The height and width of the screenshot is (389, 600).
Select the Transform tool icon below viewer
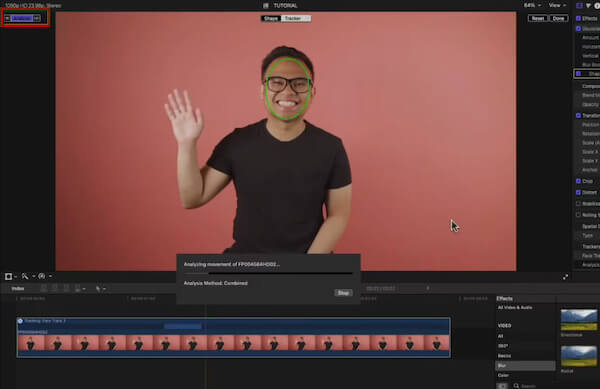click(8, 276)
